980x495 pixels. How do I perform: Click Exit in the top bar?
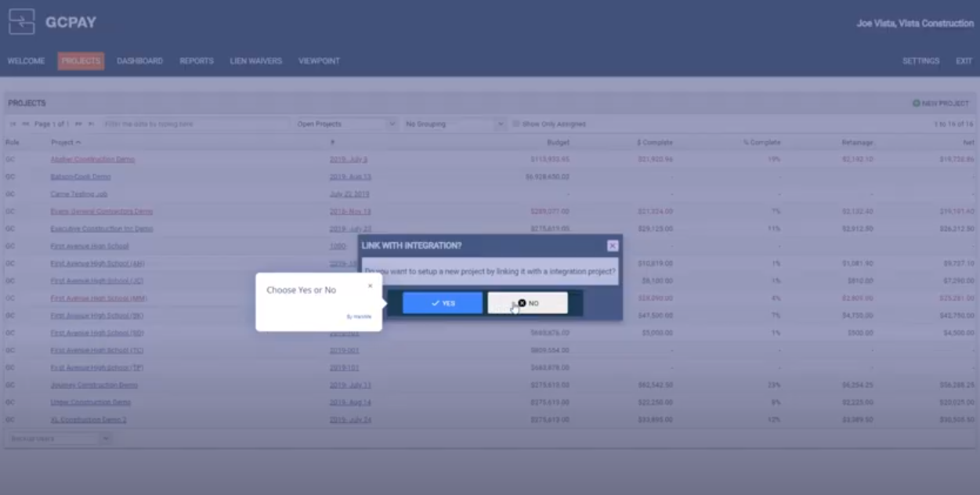pos(964,61)
